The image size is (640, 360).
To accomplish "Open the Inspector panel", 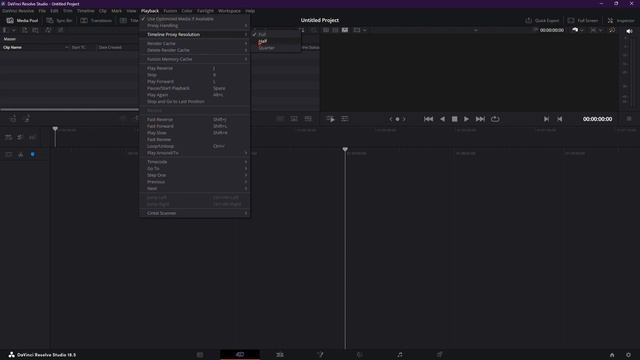I will 621,20.
